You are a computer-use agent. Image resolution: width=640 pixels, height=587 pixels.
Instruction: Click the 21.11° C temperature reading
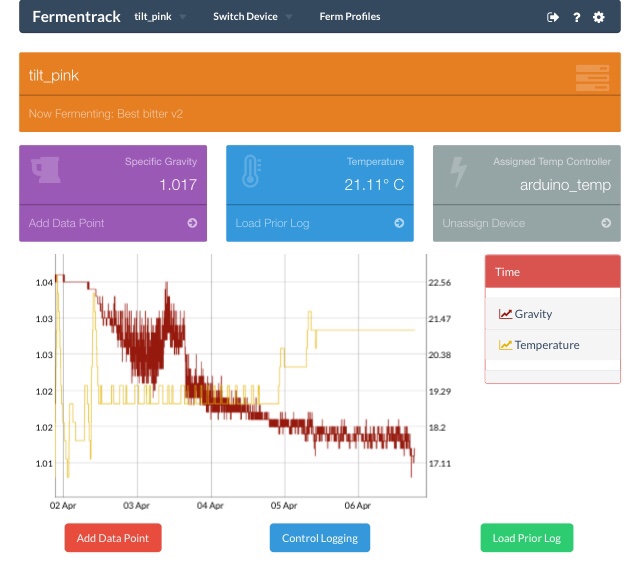[x=374, y=185]
